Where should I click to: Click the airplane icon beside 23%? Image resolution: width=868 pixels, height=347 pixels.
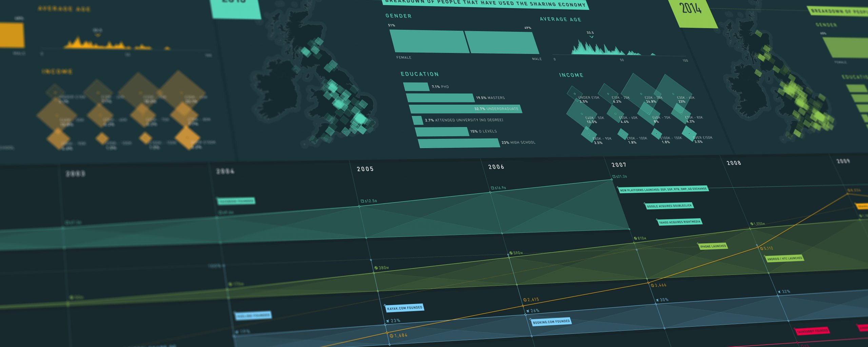pyautogui.click(x=388, y=321)
